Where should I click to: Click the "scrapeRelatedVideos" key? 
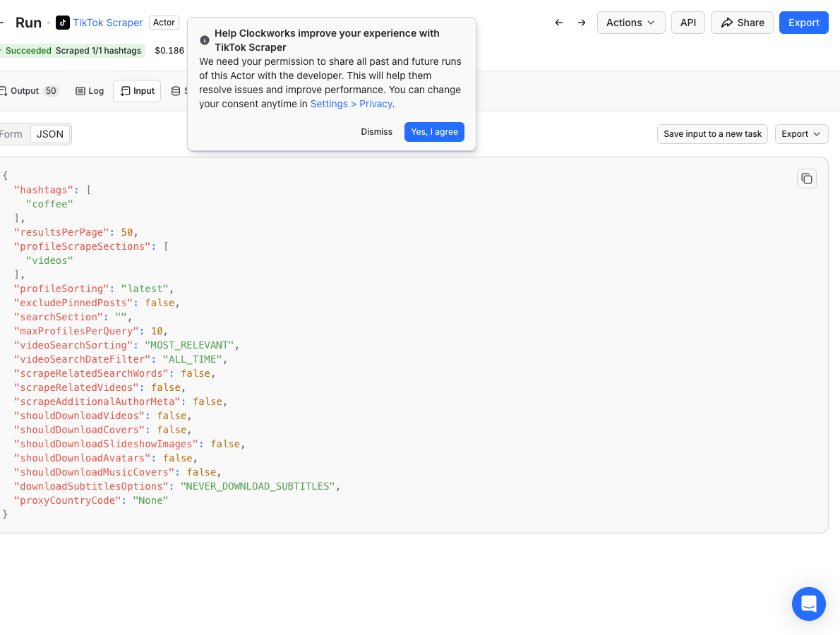[x=76, y=387]
